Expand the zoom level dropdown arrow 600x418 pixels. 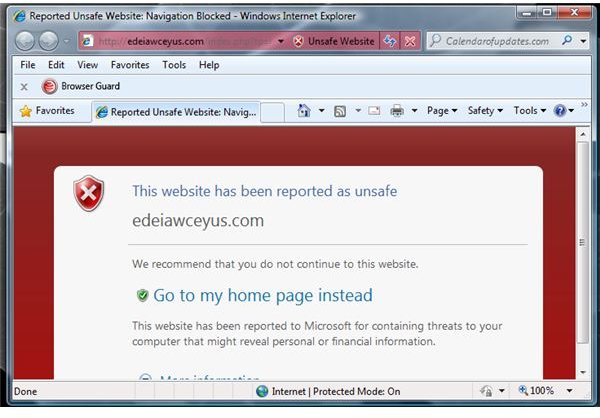tap(569, 391)
